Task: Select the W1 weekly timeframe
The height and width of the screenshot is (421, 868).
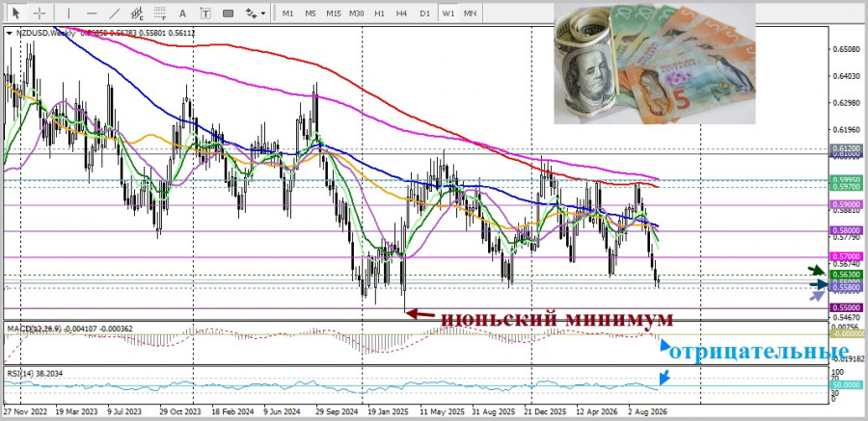Action: pyautogui.click(x=448, y=13)
